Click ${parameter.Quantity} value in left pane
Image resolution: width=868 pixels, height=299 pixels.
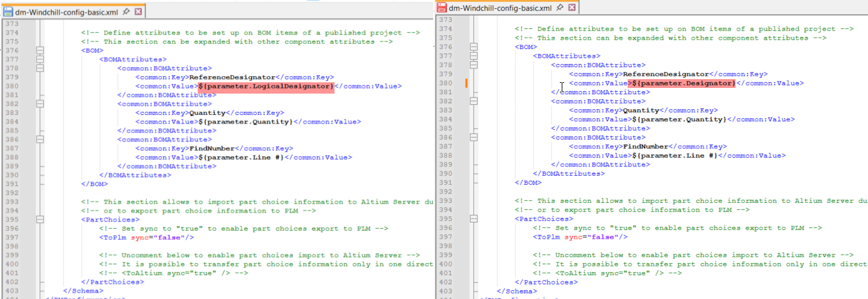[x=245, y=122]
